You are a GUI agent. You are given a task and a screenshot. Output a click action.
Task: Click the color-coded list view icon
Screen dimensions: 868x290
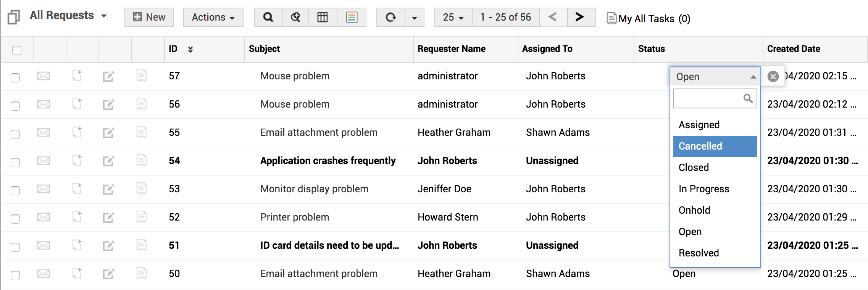352,17
